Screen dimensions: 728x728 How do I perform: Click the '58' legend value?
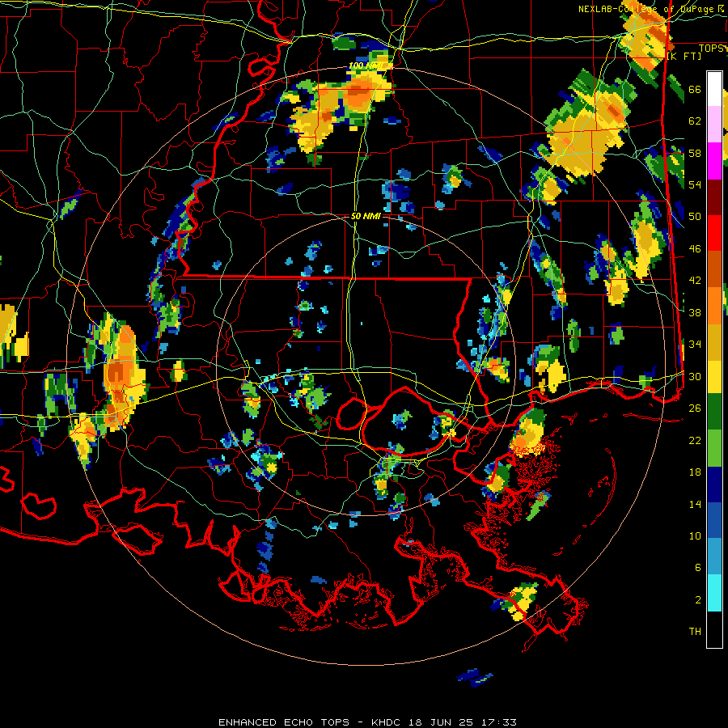click(x=695, y=153)
